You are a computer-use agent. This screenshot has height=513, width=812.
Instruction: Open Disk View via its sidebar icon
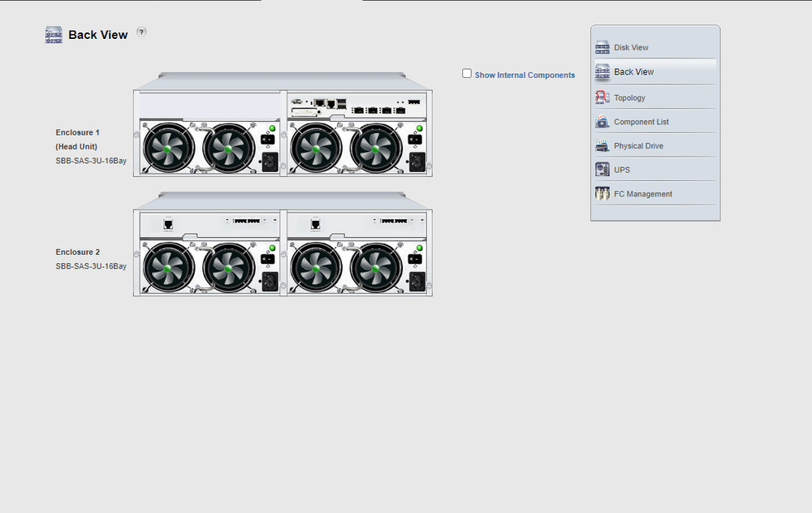click(x=602, y=48)
